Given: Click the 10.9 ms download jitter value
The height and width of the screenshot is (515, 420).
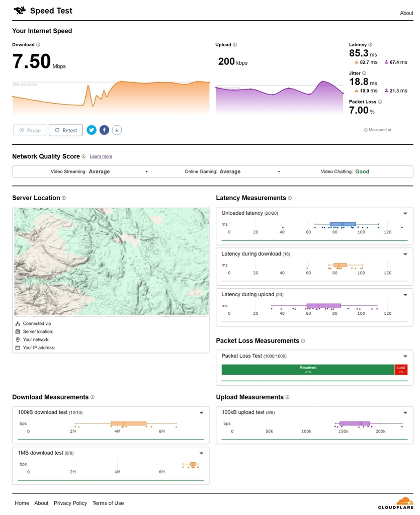Looking at the screenshot, I should (x=366, y=91).
